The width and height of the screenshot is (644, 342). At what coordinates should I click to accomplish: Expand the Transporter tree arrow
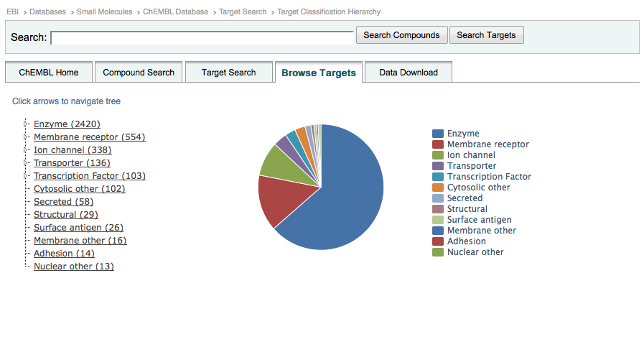point(25,163)
